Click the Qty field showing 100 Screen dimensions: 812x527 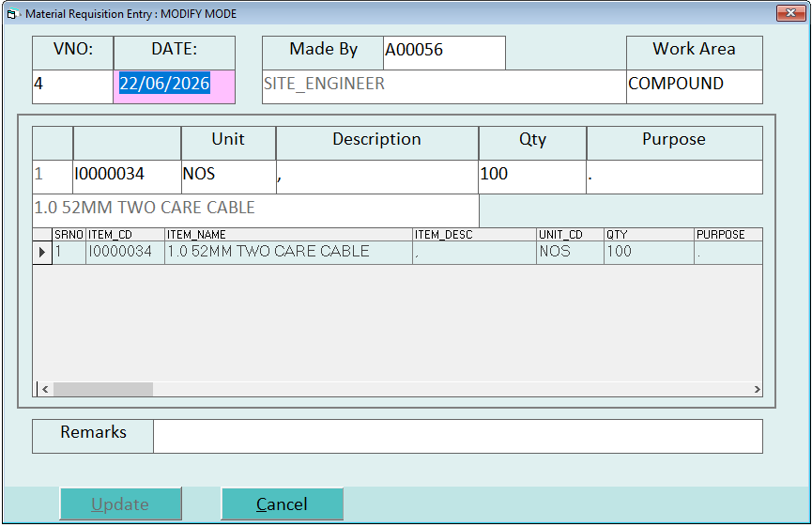pyautogui.click(x=532, y=177)
